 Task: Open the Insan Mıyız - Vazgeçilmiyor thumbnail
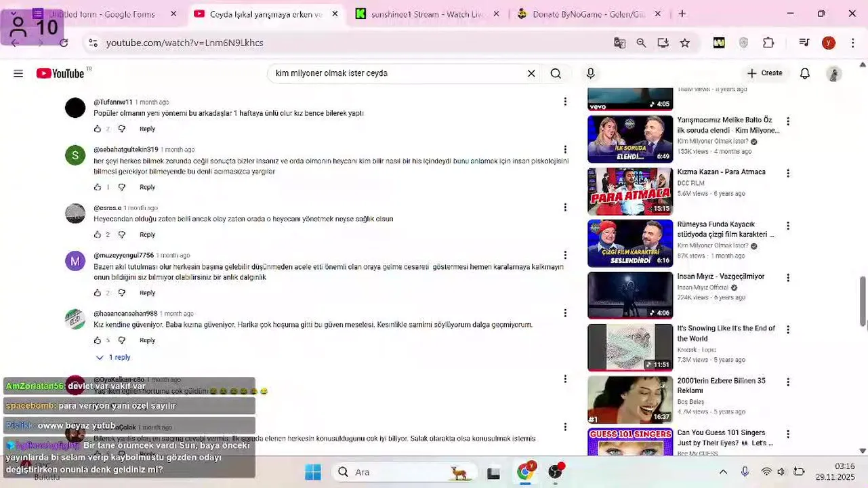tap(630, 296)
